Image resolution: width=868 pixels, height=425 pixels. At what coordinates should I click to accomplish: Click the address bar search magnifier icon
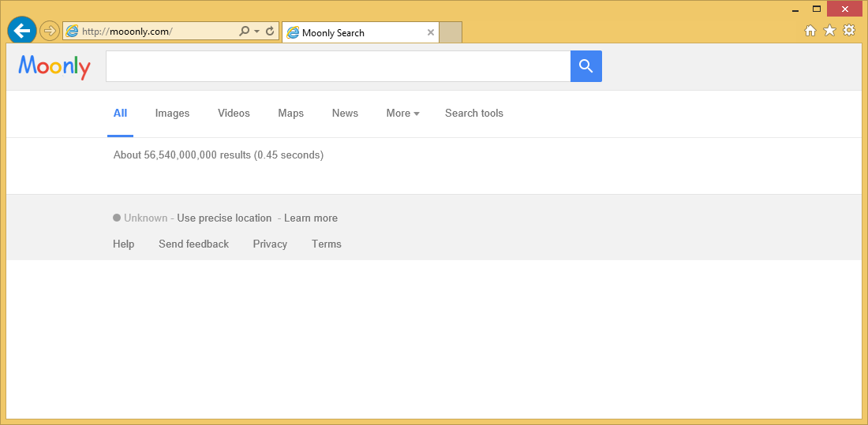pyautogui.click(x=245, y=32)
